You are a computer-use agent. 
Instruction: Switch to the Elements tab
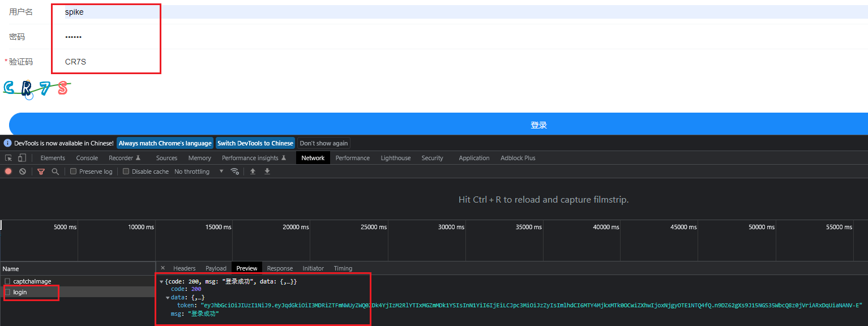point(53,158)
